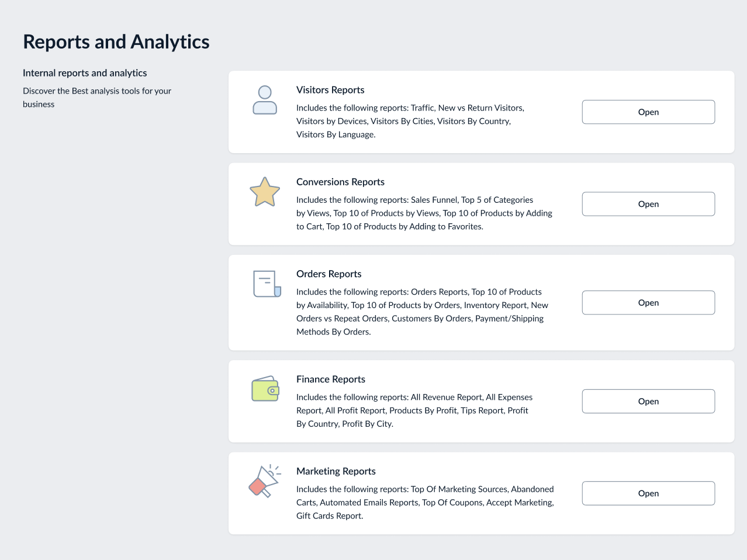This screenshot has height=560, width=747.
Task: Open the Marketing Reports section
Action: [x=648, y=493]
